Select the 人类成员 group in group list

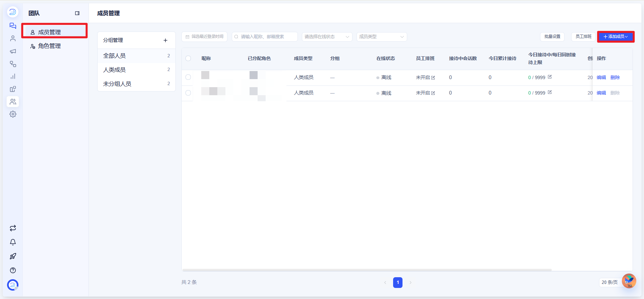pyautogui.click(x=137, y=70)
